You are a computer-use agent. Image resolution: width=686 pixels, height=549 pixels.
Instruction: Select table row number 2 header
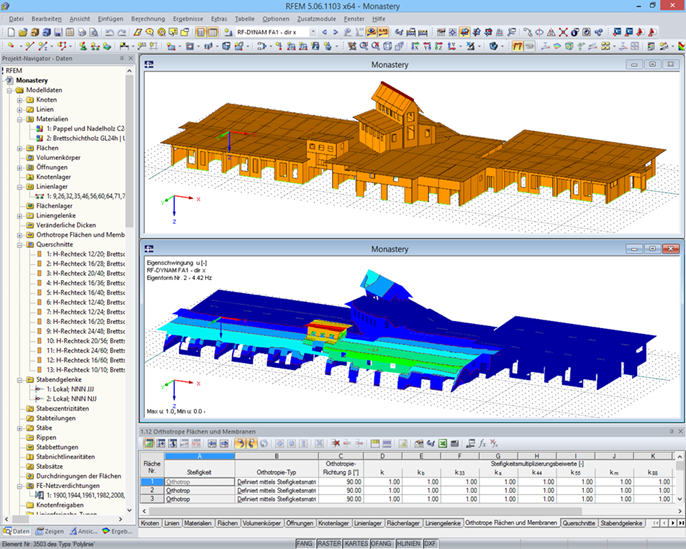(152, 490)
